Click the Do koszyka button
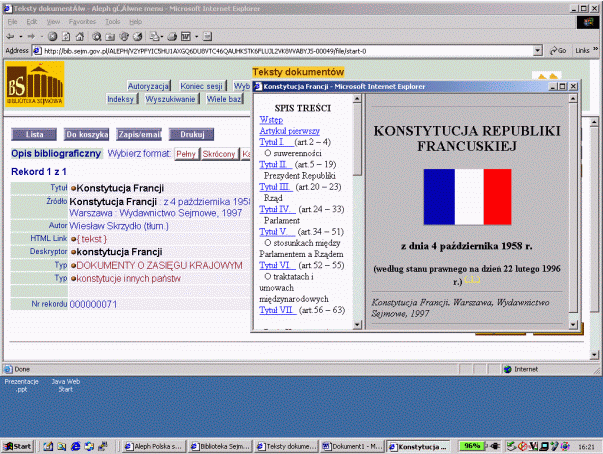Viewport: 603px width, 454px height. pyautogui.click(x=87, y=133)
